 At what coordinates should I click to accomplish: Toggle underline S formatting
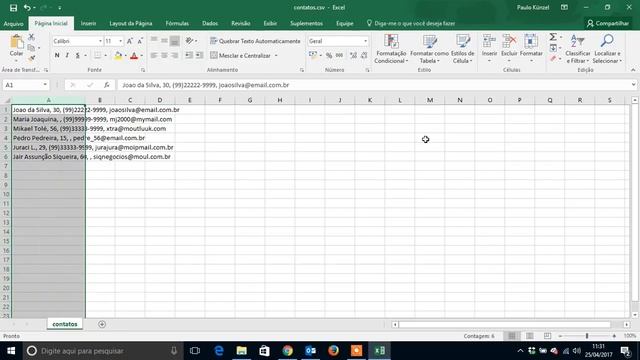(x=78, y=56)
